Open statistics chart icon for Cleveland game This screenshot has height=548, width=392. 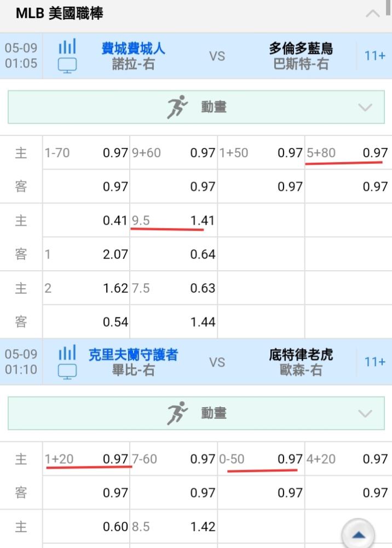coord(67,352)
